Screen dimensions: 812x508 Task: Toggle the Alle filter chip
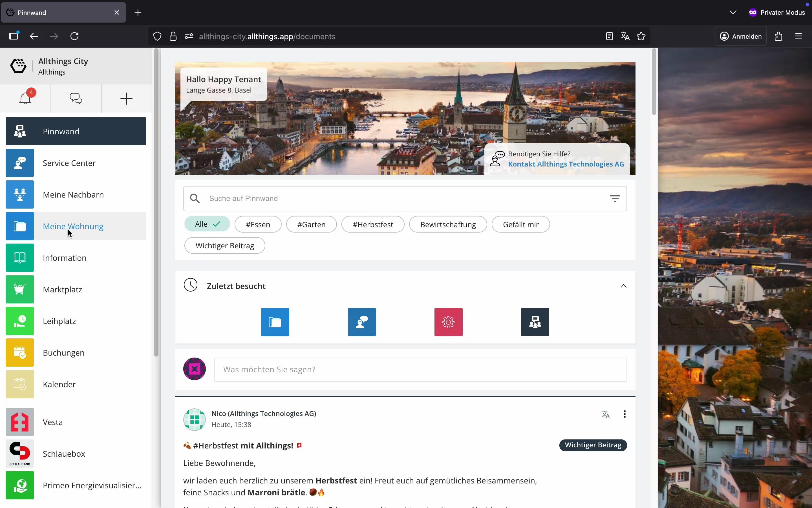pos(207,224)
